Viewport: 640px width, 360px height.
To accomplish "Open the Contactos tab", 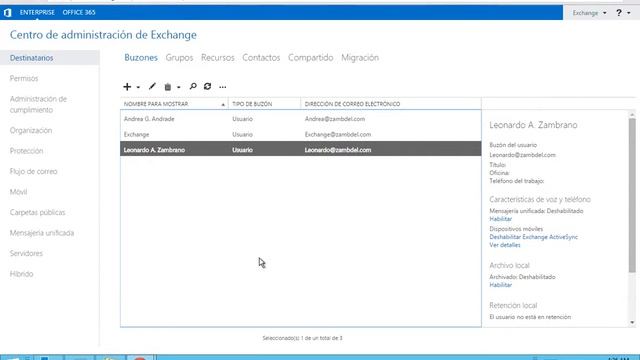I will point(261,58).
